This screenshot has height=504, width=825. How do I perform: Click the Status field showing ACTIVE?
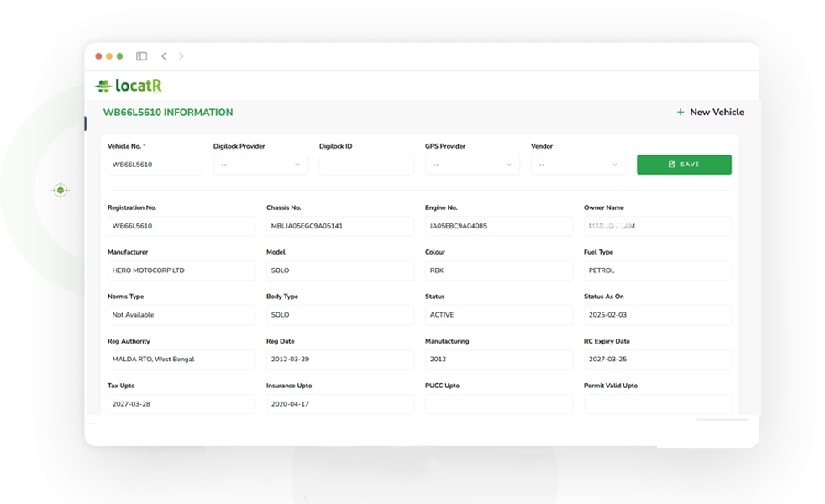499,315
